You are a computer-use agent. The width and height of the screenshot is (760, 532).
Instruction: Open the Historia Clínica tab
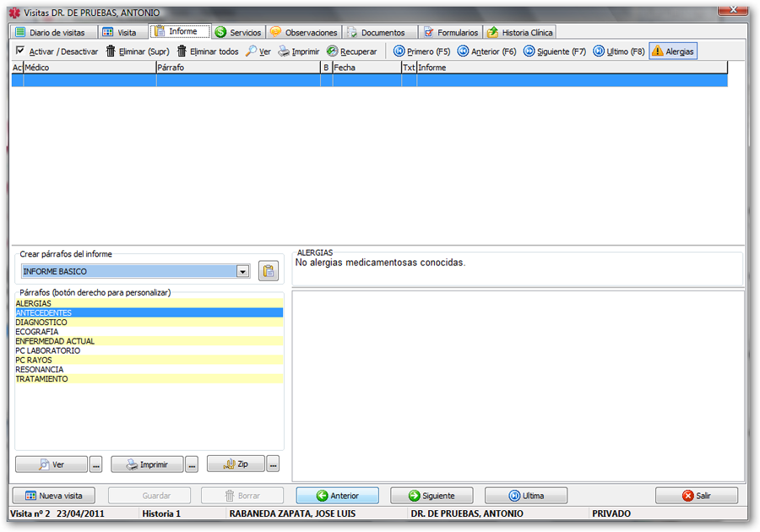tap(520, 32)
